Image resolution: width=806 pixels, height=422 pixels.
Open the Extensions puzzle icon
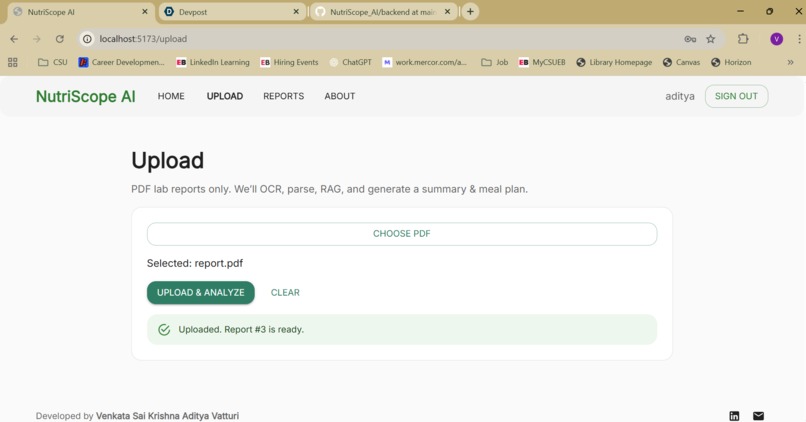click(x=743, y=39)
